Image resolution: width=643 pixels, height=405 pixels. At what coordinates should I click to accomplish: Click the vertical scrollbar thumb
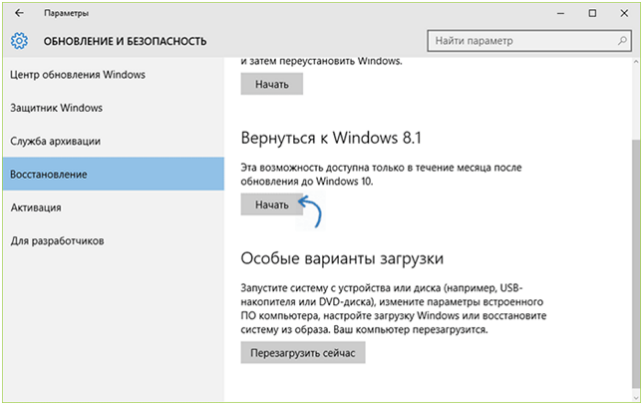pyautogui.click(x=636, y=262)
